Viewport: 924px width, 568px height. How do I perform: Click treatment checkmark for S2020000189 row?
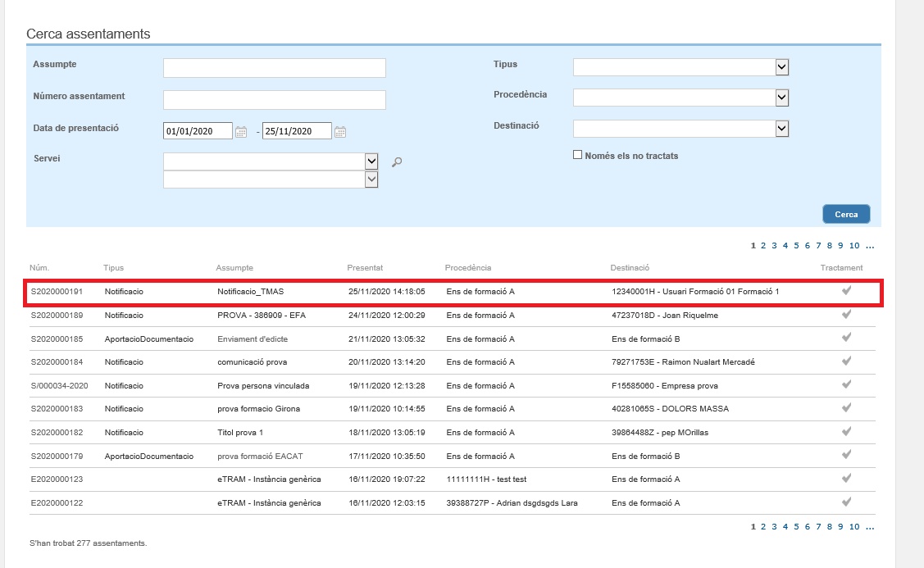[846, 315]
